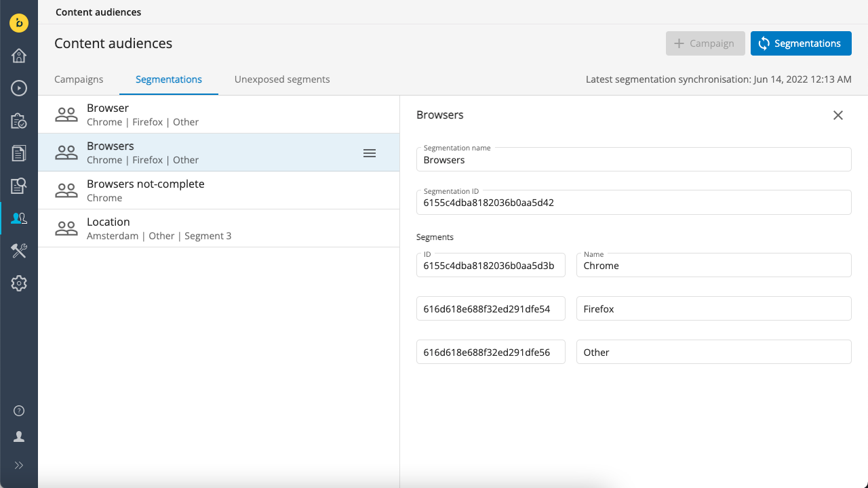This screenshot has height=488, width=868.
Task: Select the Browsers not-complete segmentation
Action: pyautogui.click(x=218, y=190)
